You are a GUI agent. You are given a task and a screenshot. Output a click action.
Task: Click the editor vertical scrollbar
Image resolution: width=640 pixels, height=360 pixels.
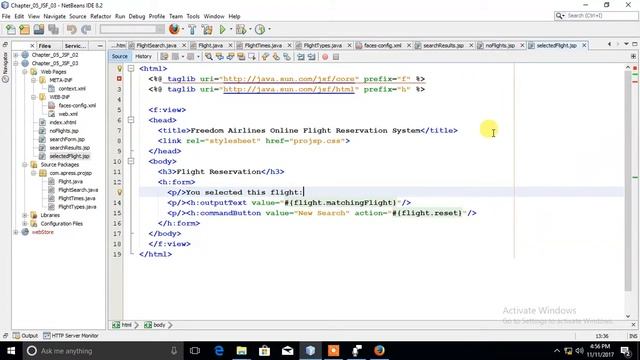(x=628, y=181)
